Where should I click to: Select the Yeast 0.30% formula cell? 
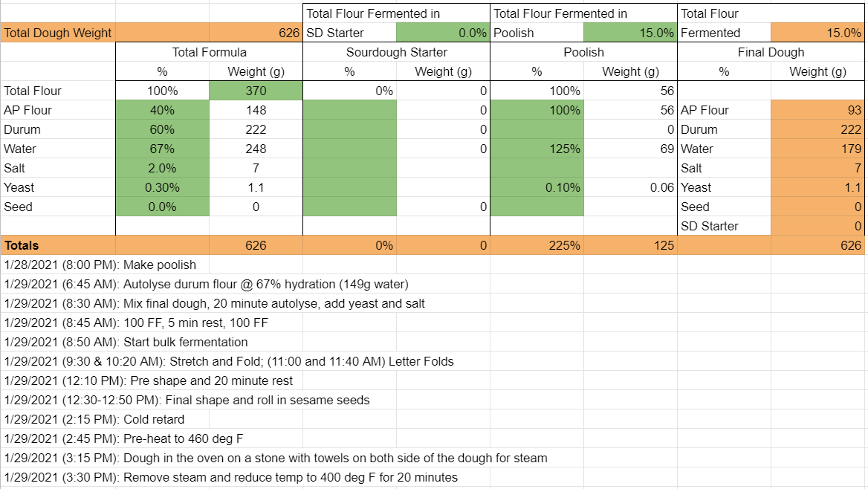point(162,187)
